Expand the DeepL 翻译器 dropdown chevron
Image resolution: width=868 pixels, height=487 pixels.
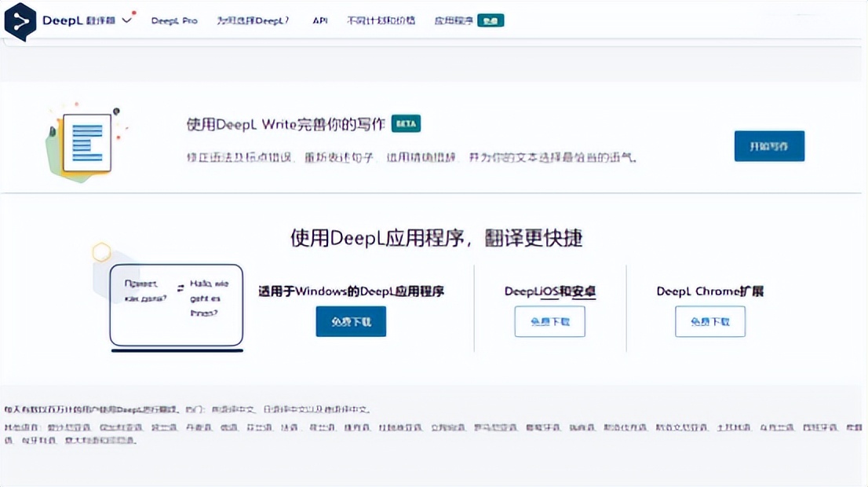[127, 20]
